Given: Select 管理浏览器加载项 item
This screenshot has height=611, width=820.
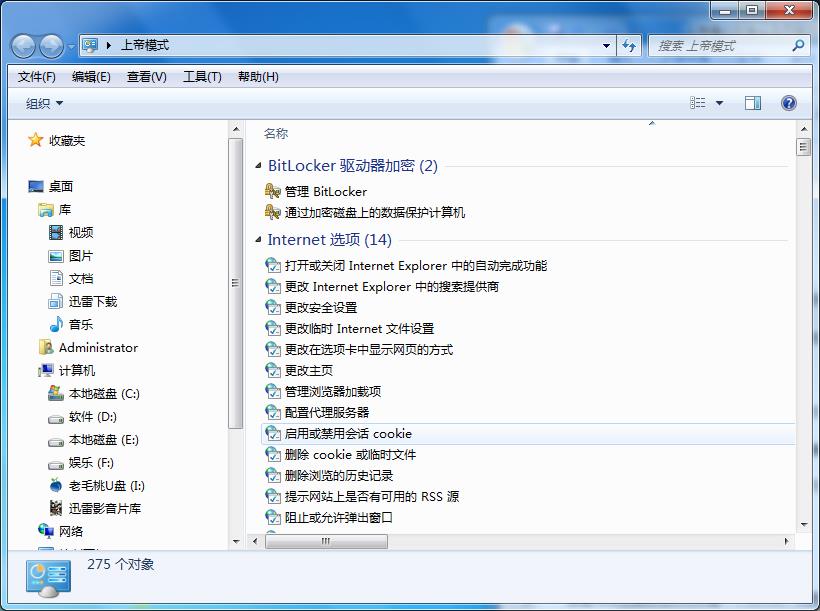Looking at the screenshot, I should tap(333, 391).
